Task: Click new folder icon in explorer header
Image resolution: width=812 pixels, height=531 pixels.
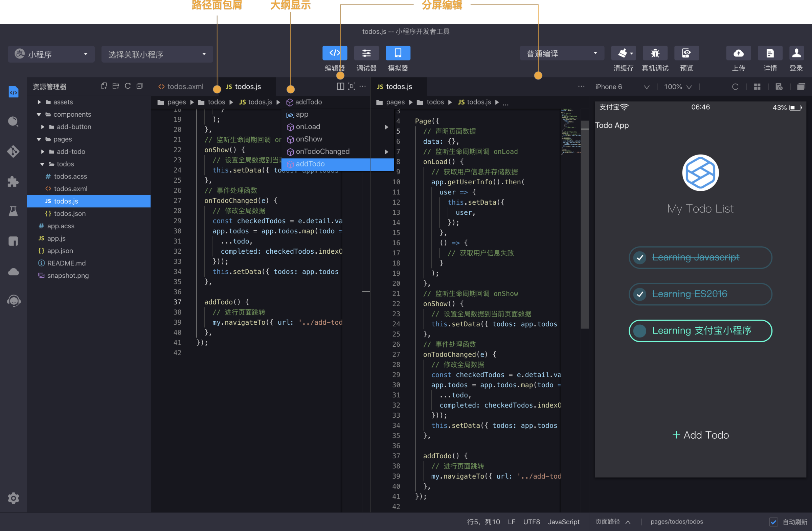Action: click(x=116, y=86)
